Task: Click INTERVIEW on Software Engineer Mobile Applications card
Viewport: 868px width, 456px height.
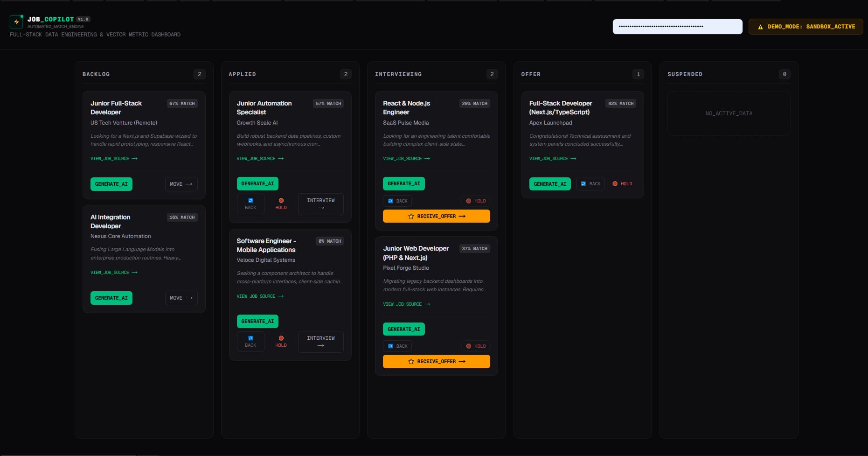Action: [321, 342]
